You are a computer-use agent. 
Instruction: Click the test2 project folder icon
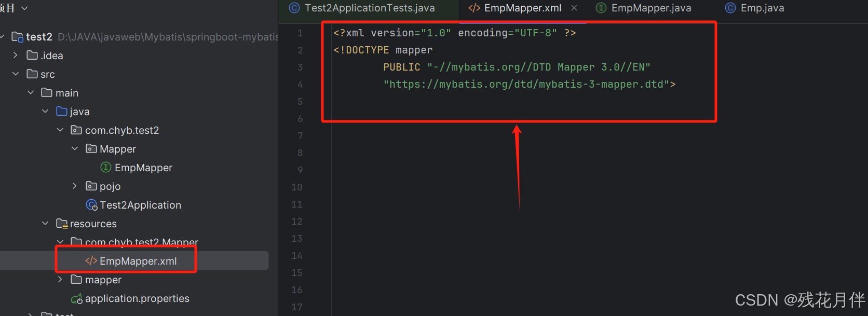[17, 37]
